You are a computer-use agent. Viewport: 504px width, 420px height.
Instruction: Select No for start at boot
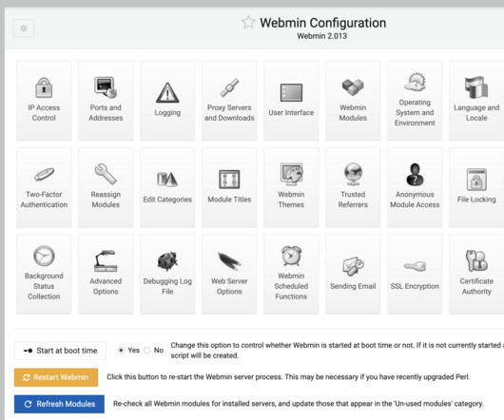tap(146, 350)
